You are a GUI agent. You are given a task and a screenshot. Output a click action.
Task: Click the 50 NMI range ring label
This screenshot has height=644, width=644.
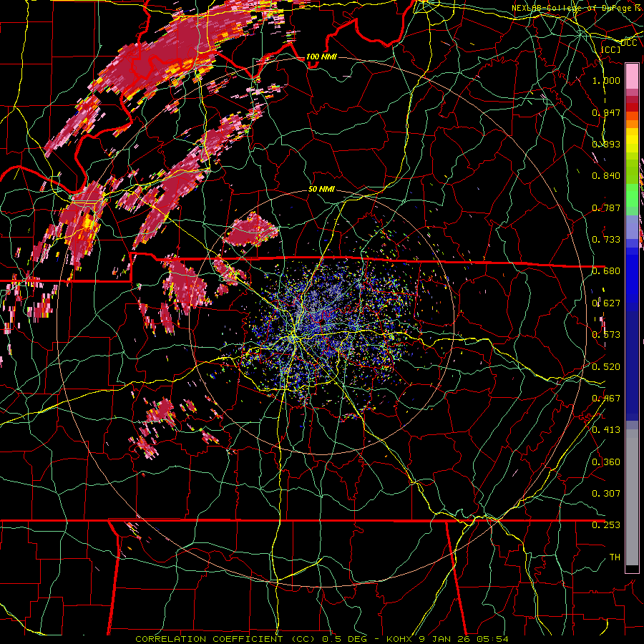321,189
